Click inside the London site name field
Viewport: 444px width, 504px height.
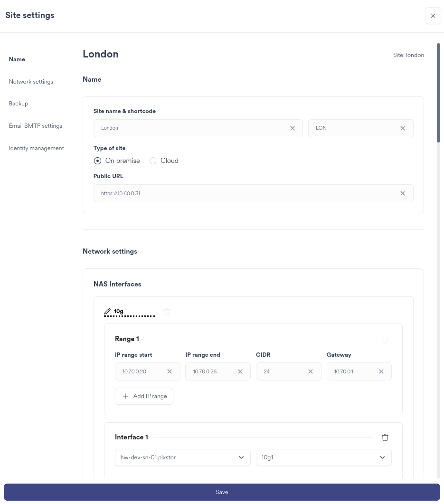pos(190,128)
